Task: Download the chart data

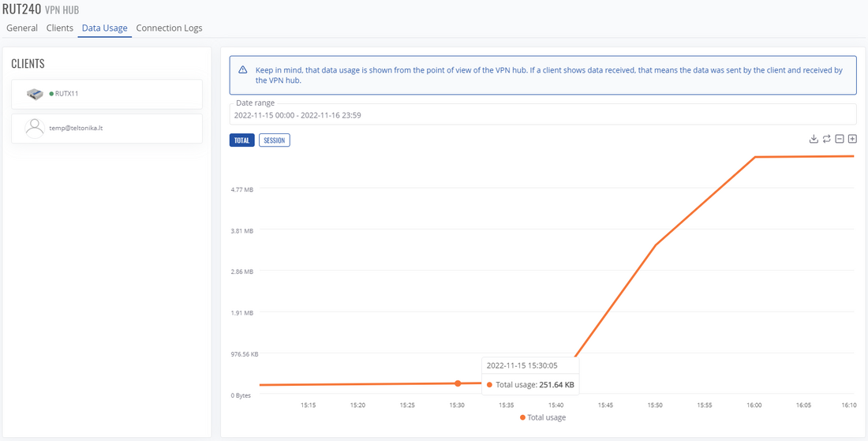Action: pos(814,139)
